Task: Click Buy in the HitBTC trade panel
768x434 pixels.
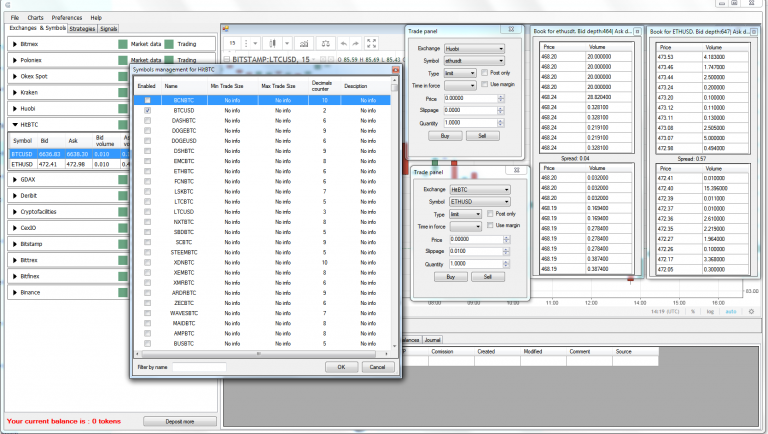Action: coord(451,277)
